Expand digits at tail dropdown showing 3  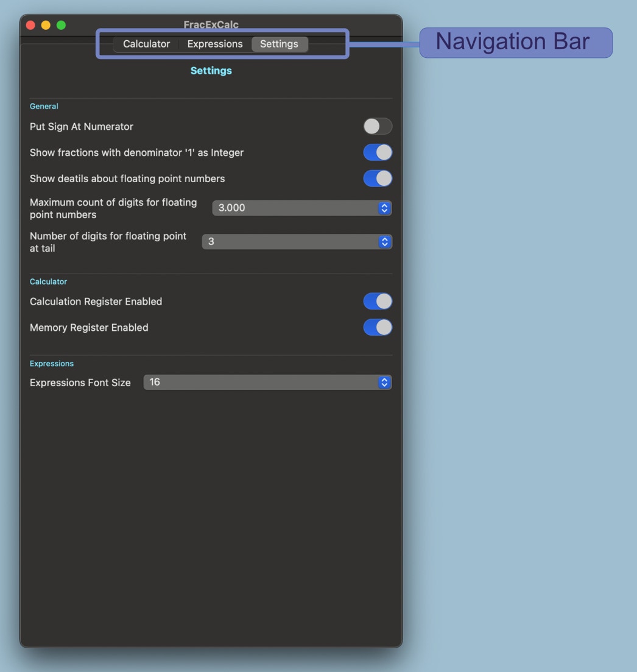point(297,242)
